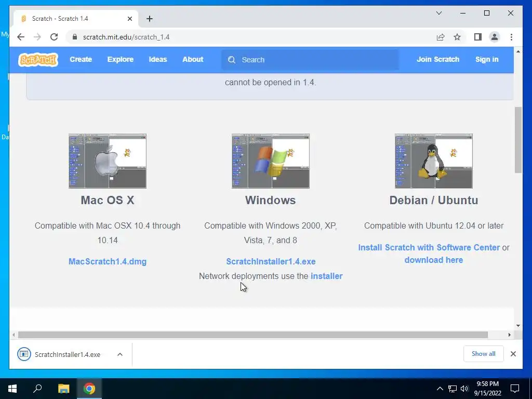Open File Explorer from taskbar

pos(63,389)
